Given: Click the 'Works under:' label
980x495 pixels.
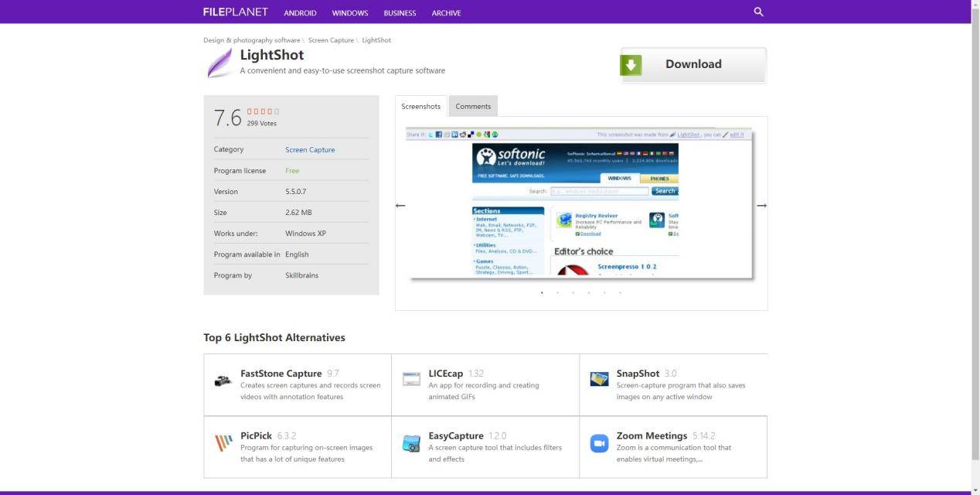Looking at the screenshot, I should click(236, 234).
